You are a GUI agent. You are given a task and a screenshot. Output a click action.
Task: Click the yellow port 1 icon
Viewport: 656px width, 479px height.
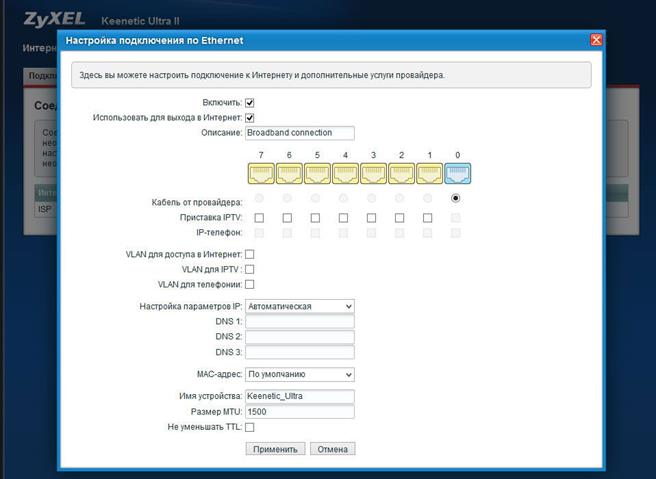[x=429, y=174]
